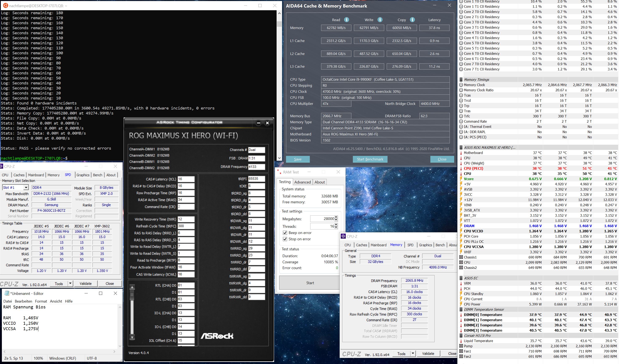Click the Read info icon in AIDA64
The height and width of the screenshot is (364, 619).
coord(346,20)
